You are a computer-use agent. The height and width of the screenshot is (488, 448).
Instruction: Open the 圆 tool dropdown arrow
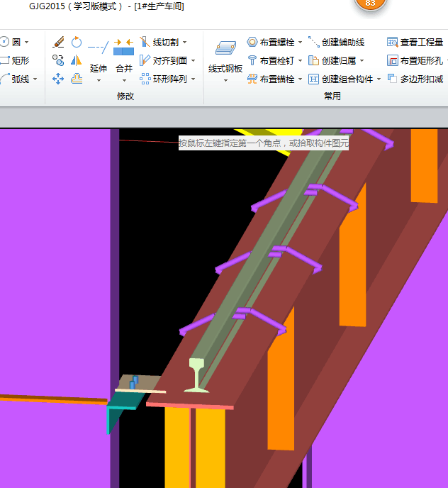(27, 42)
